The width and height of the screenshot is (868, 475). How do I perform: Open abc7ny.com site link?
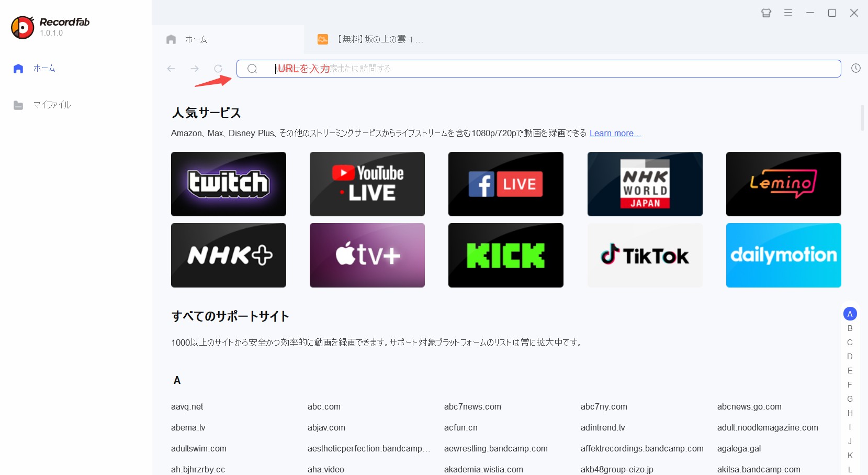[x=604, y=406]
